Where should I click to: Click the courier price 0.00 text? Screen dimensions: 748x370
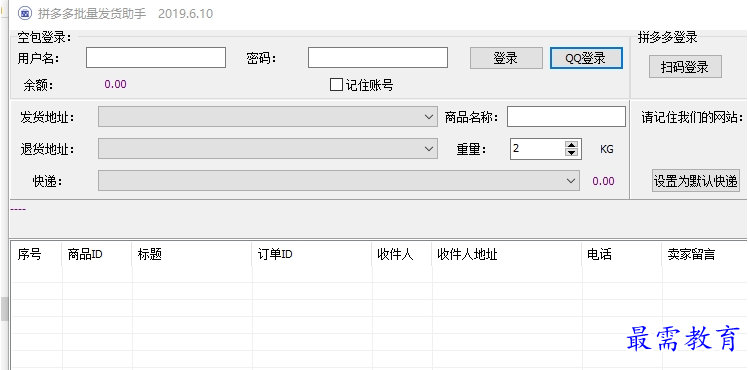[603, 181]
